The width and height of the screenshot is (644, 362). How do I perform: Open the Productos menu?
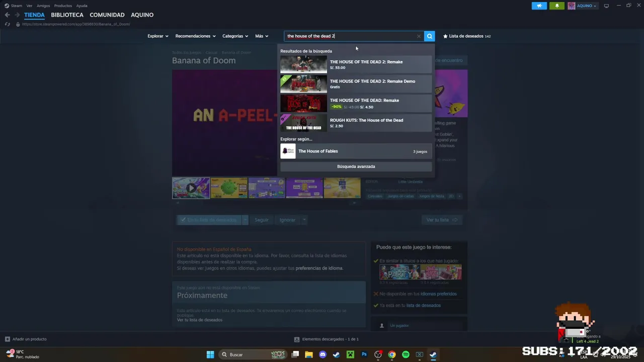click(63, 6)
